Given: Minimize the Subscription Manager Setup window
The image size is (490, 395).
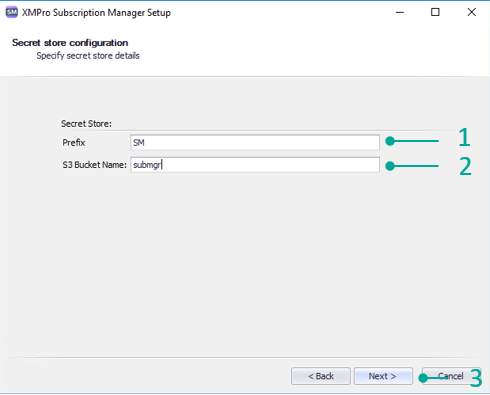Looking at the screenshot, I should click(400, 12).
